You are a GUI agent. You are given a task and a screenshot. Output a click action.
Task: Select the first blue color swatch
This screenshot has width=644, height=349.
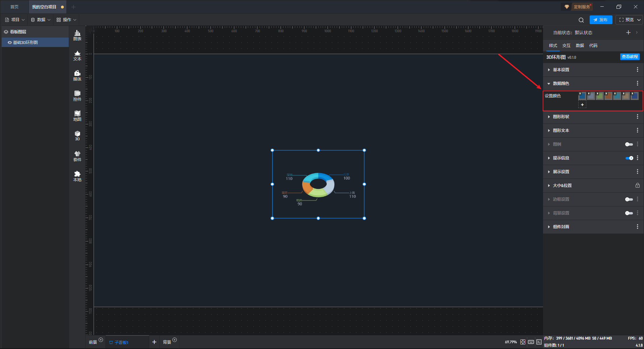point(582,97)
